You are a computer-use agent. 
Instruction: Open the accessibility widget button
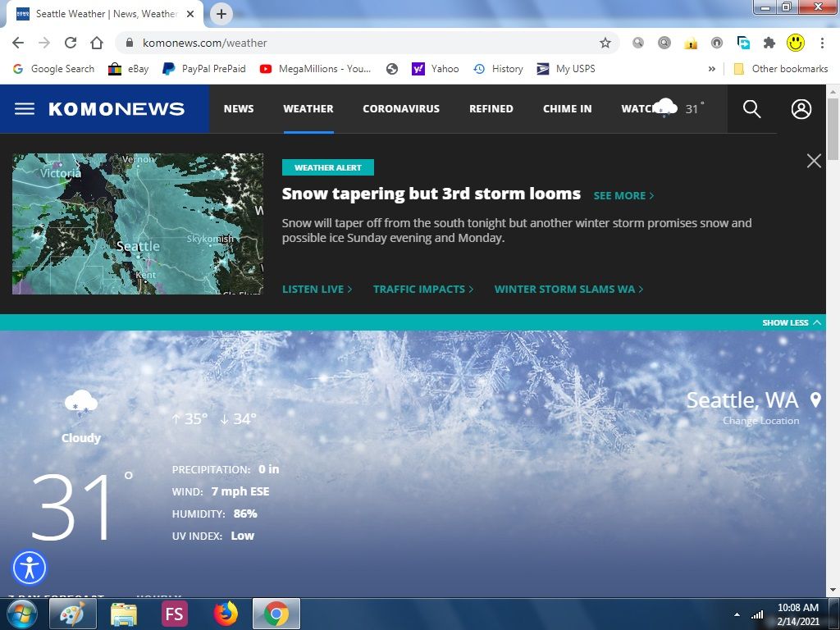[30, 568]
